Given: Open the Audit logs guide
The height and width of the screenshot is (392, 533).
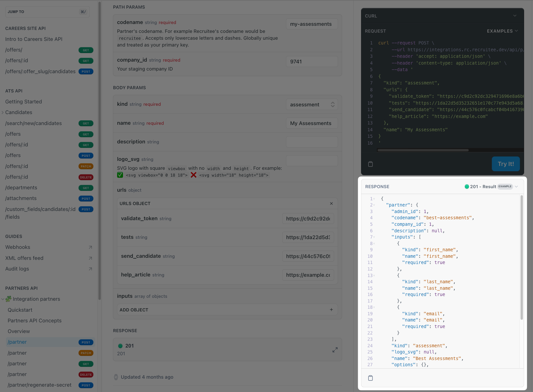Looking at the screenshot, I should (x=17, y=269).
